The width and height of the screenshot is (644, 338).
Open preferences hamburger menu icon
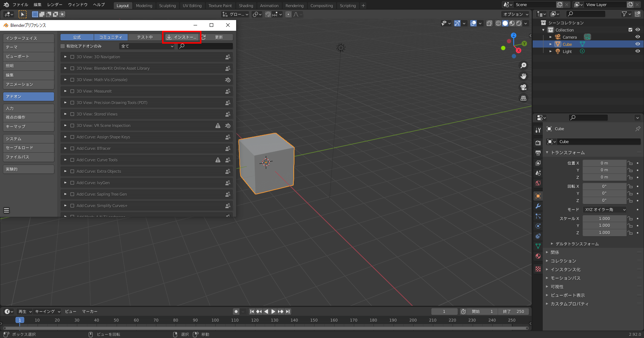point(6,210)
